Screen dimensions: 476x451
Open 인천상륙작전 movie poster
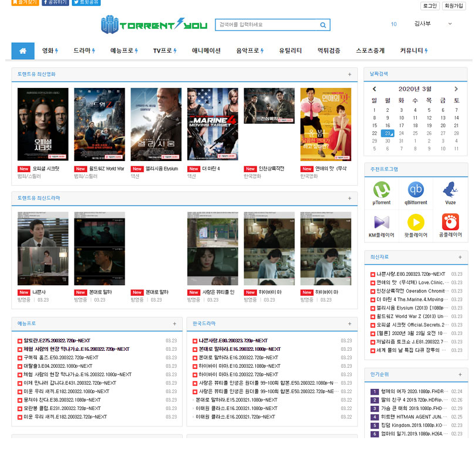point(269,106)
